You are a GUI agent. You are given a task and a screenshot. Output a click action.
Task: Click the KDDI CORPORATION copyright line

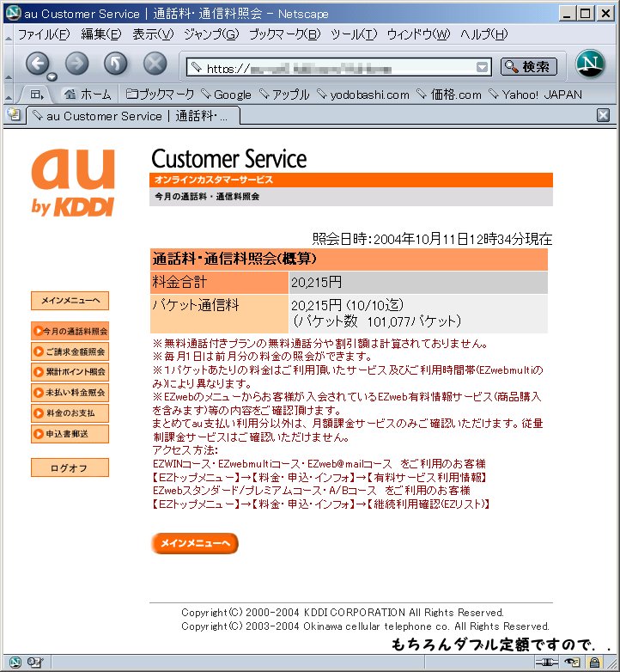coord(343,613)
